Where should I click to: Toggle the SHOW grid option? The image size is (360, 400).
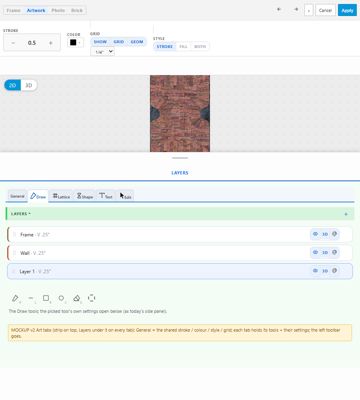(x=100, y=42)
